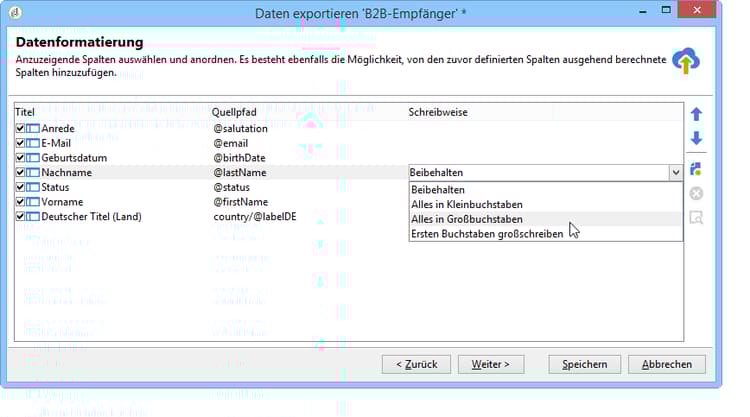Select Alles in Großbuchstaben option

[545, 219]
